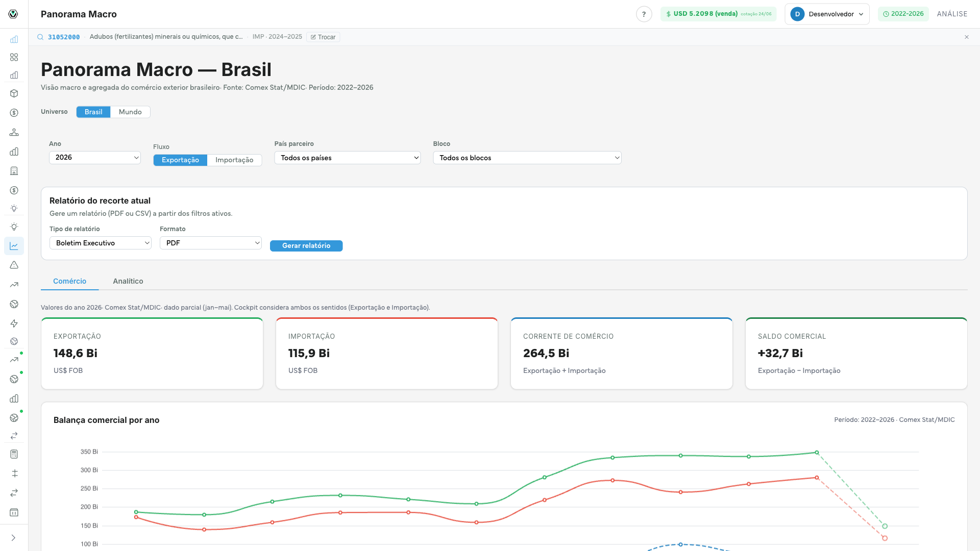Select the cube package sidebar icon
Viewport: 980px width, 551px height.
[14, 93]
